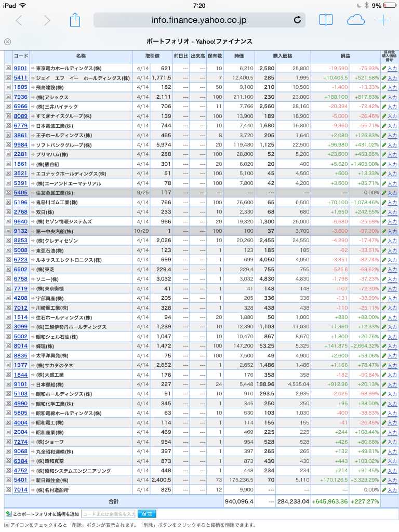Screen dimensions: 399x532
Task: Tap the Bluetooth icon in status bar
Action: pos(367,5)
